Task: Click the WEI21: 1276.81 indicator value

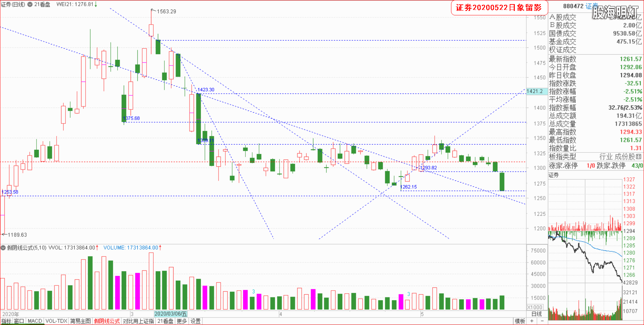Action: click(x=75, y=4)
